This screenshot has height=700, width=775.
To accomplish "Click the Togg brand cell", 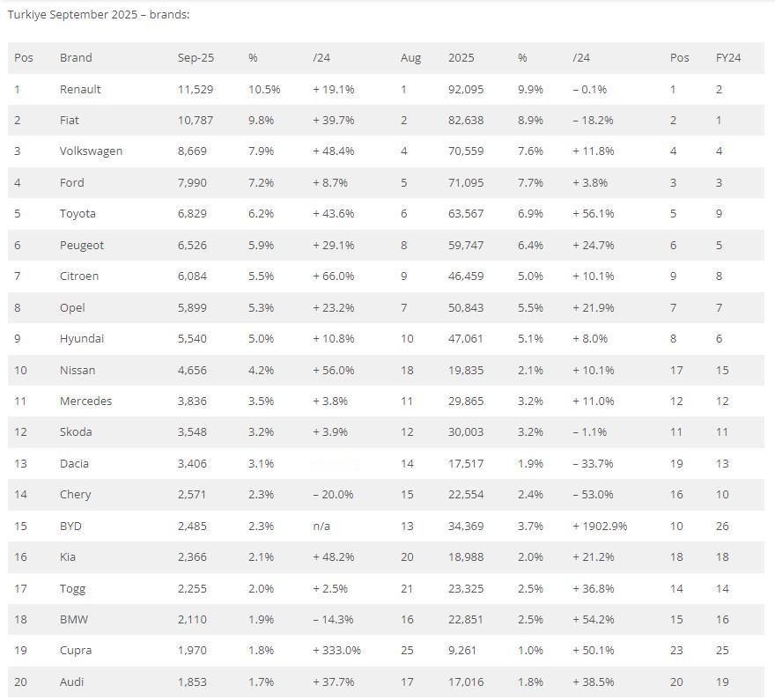I will [72, 588].
